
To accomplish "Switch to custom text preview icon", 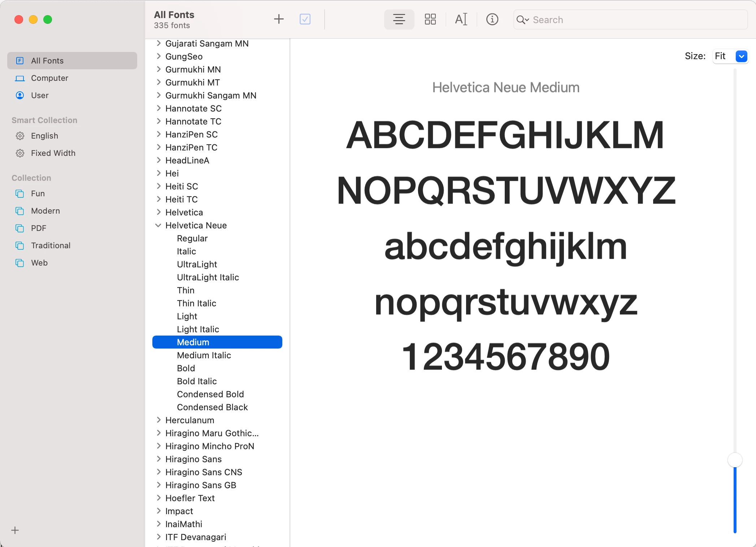I will pyautogui.click(x=461, y=19).
